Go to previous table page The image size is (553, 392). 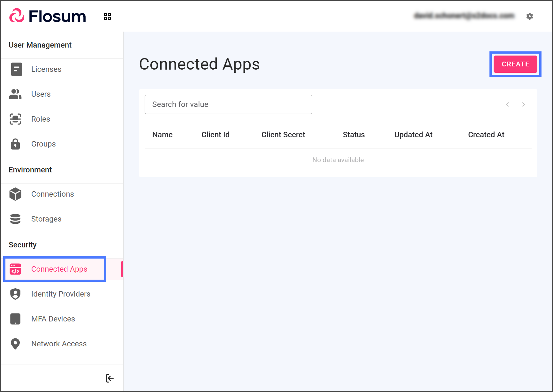pyautogui.click(x=507, y=104)
